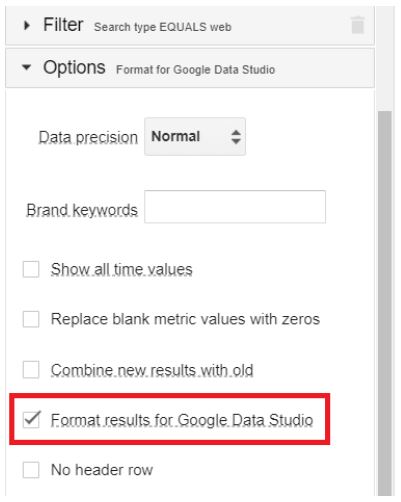The image size is (401, 502).
Task: Enable the No header row checkbox
Action: point(31,470)
